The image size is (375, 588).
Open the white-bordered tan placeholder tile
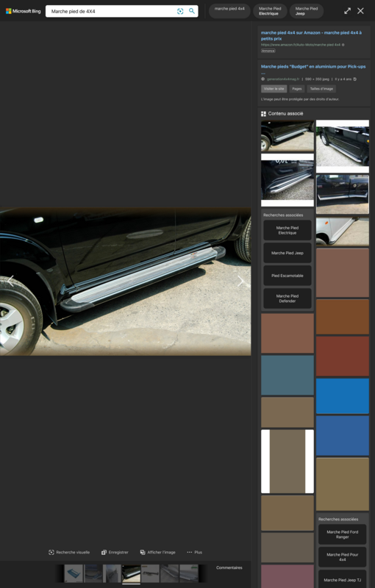pyautogui.click(x=287, y=462)
